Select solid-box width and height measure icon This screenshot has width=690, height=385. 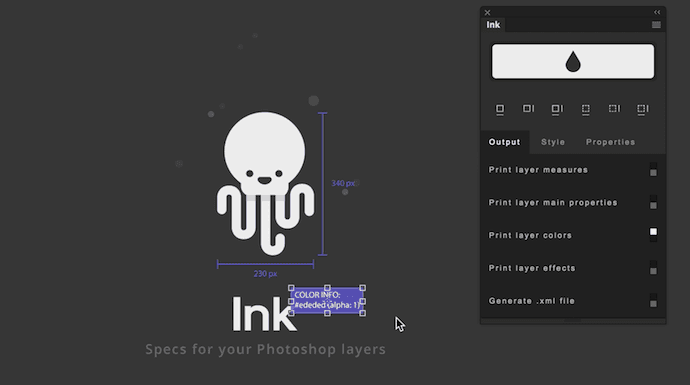557,110
